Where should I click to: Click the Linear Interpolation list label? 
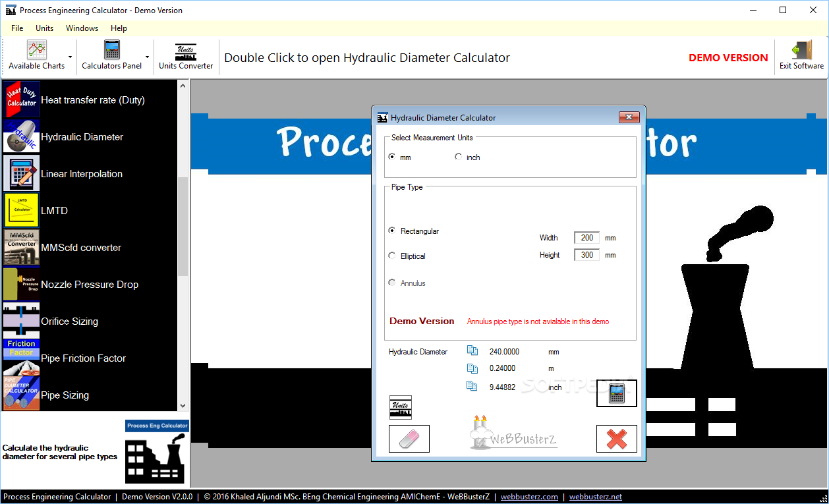point(82,174)
